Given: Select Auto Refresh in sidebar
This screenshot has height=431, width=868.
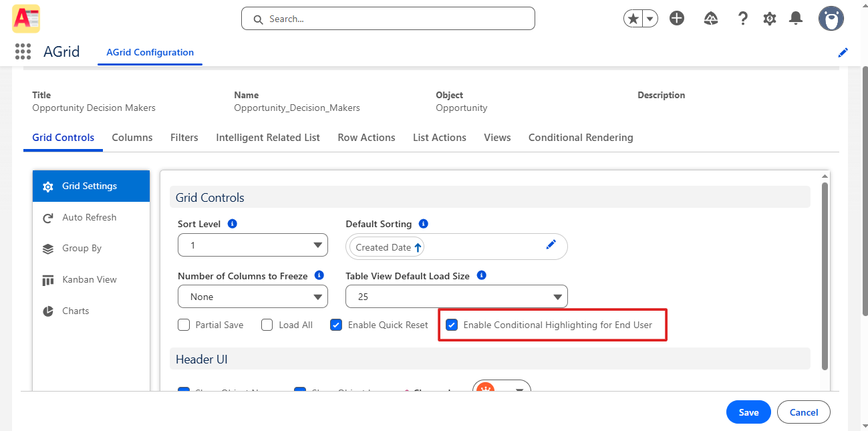Looking at the screenshot, I should coord(91,218).
